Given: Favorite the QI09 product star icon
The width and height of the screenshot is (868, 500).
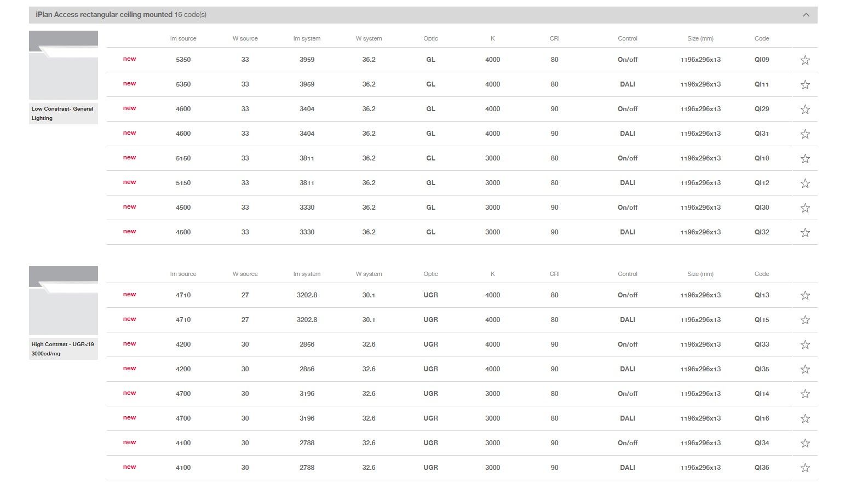Looking at the screenshot, I should click(x=804, y=60).
